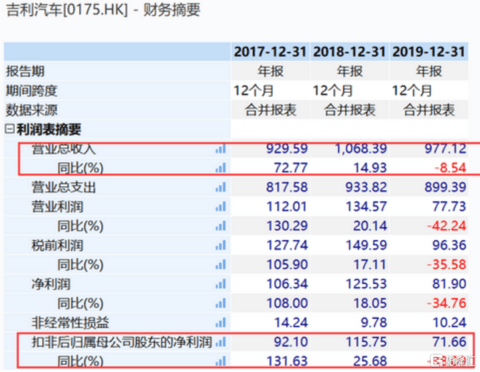
Task: Open chart icon beside 税前利润
Action: [x=220, y=246]
